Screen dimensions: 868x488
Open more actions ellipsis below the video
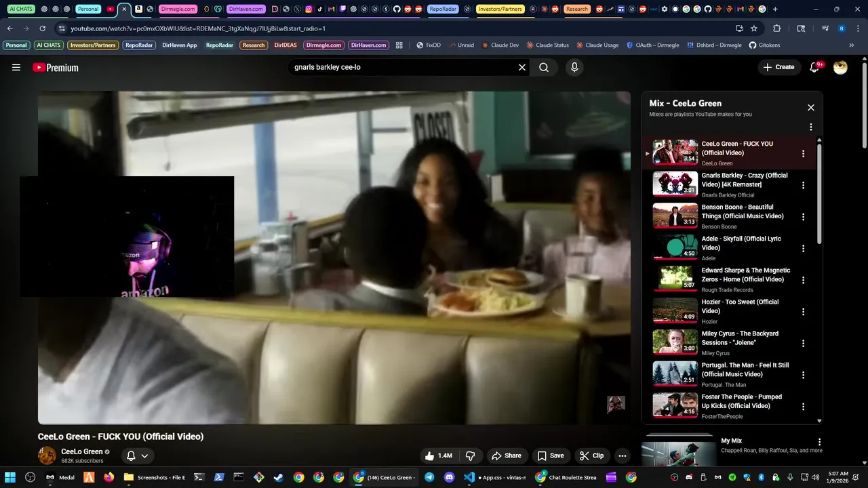623,455
